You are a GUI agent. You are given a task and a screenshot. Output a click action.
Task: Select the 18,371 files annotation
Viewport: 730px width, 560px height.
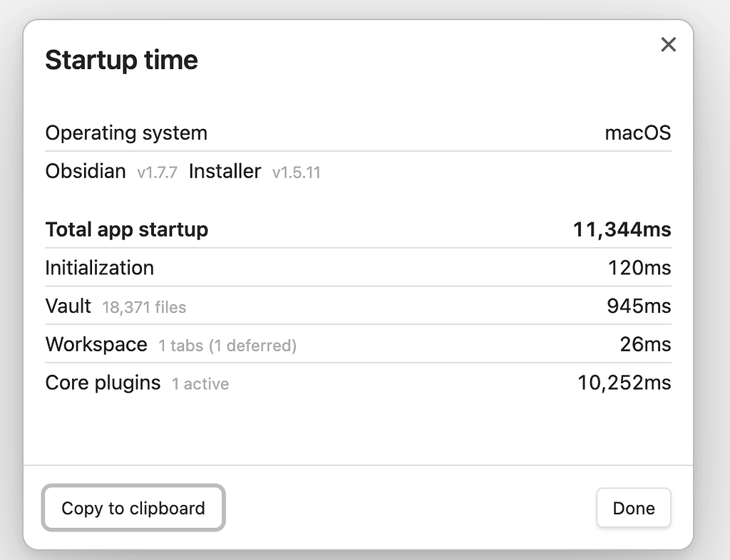coord(144,307)
